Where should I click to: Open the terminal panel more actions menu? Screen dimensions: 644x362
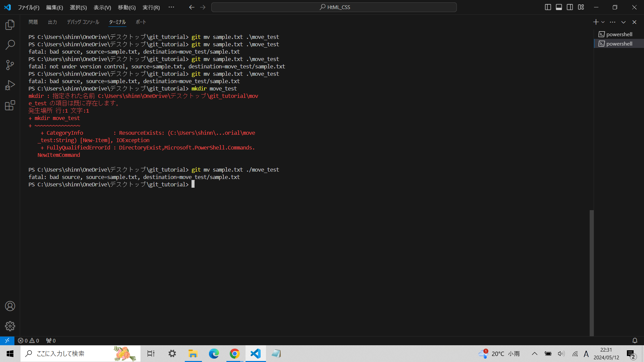pos(613,22)
